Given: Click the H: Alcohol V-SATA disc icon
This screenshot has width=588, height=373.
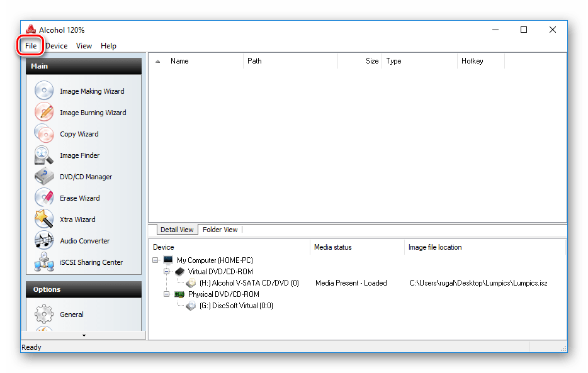Looking at the screenshot, I should click(191, 283).
